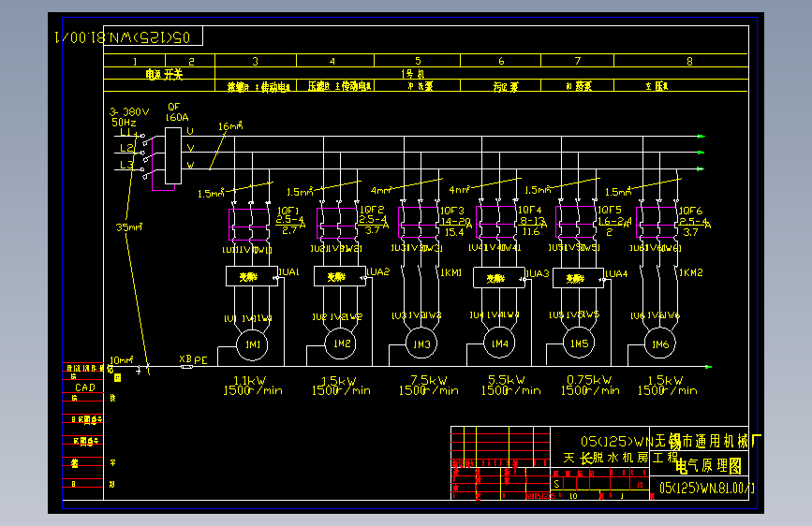Select the 1UA2 inverter label
The width and height of the screenshot is (812, 526).
378,271
